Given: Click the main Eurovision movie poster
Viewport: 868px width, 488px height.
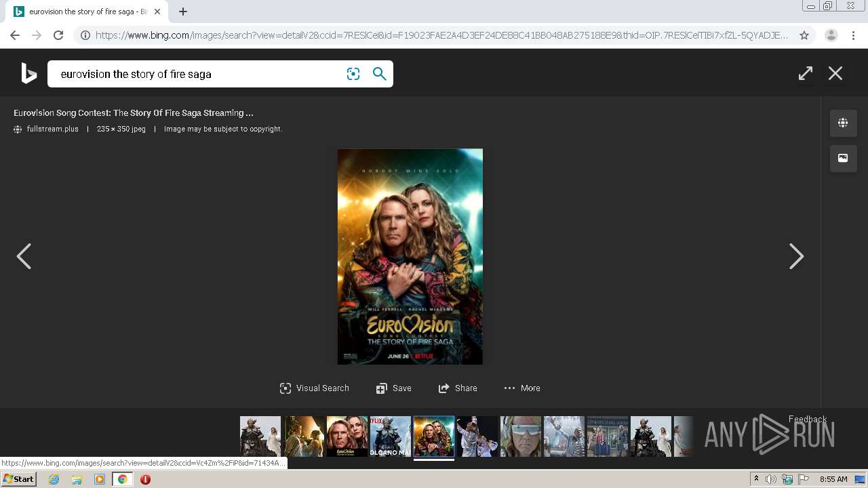Looking at the screenshot, I should click(x=410, y=257).
